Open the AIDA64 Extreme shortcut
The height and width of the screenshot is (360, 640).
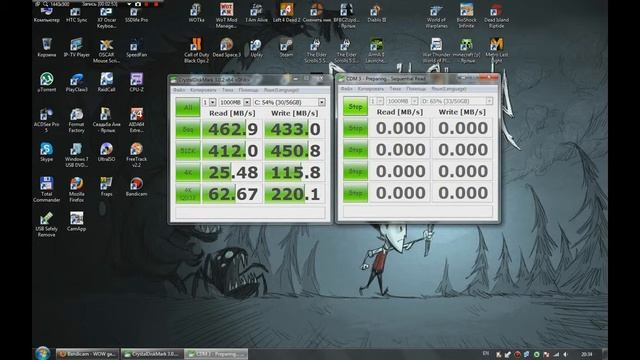pyautogui.click(x=136, y=120)
